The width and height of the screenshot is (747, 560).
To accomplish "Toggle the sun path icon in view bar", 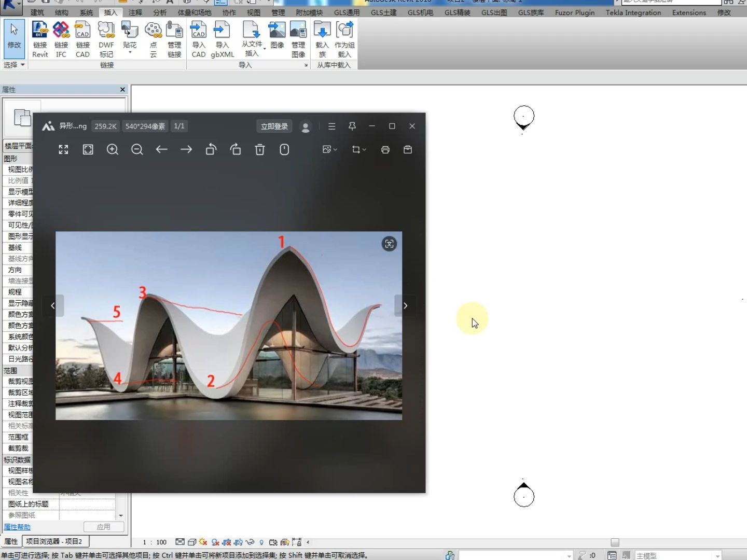I will pyautogui.click(x=203, y=542).
